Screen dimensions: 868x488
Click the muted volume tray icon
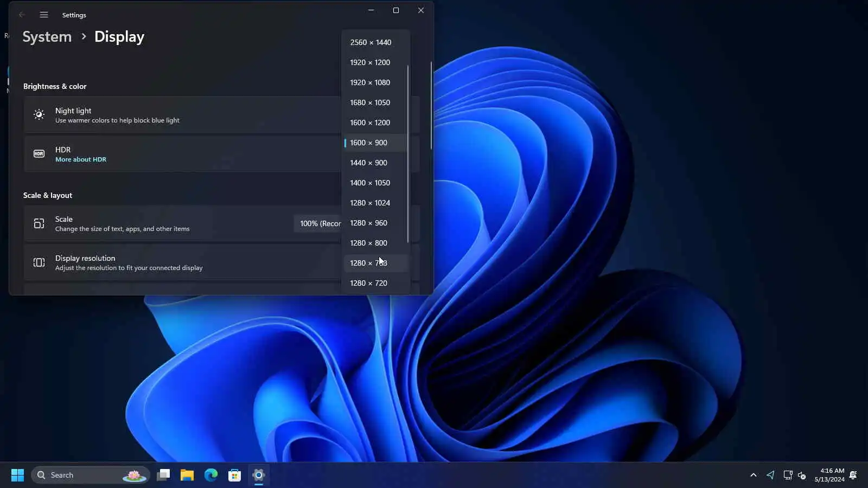pos(802,476)
